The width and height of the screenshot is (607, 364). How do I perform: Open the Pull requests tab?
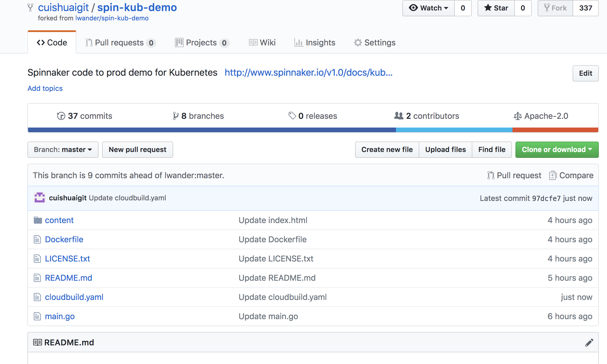pyautogui.click(x=121, y=43)
